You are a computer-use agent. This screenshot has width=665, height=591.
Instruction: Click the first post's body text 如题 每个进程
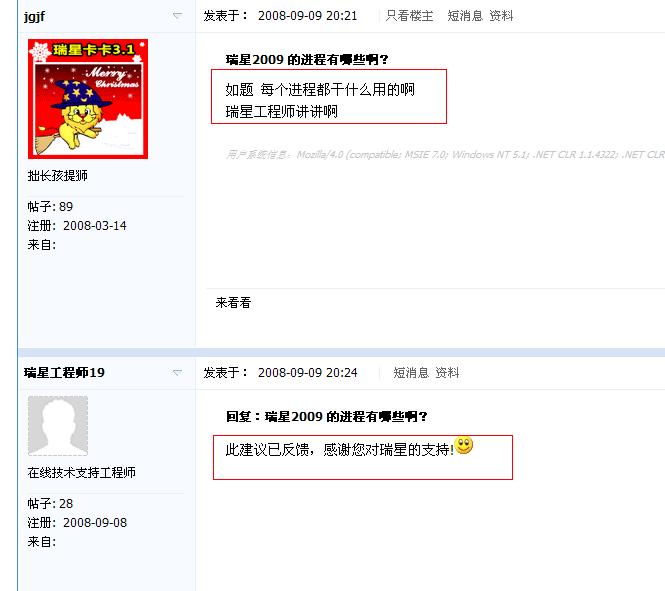pos(320,89)
